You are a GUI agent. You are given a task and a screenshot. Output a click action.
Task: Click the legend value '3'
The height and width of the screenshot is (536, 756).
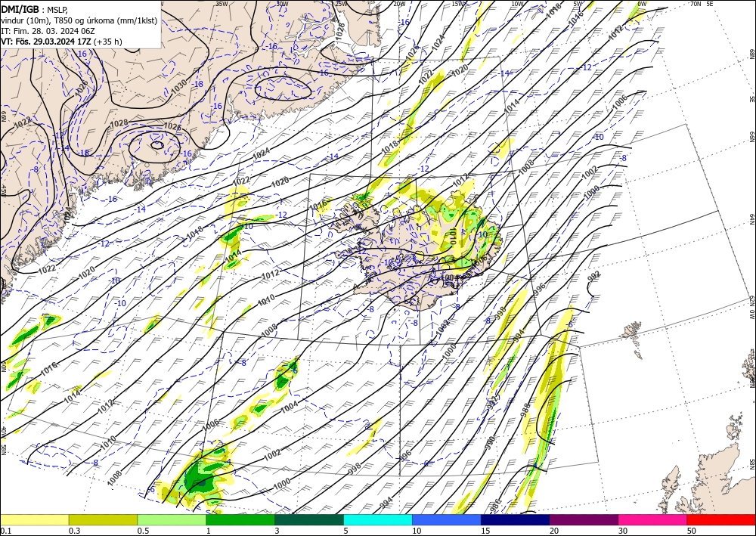[277, 531]
